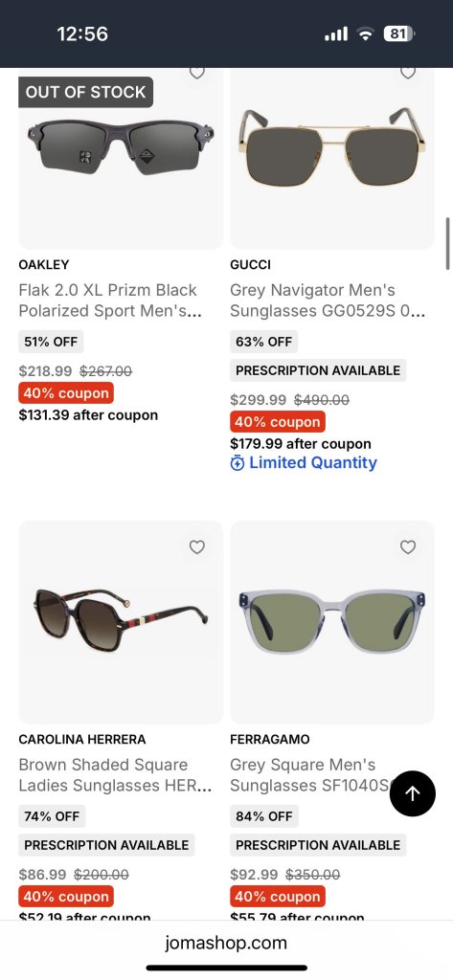This screenshot has width=453, height=980.
Task: Tap Gucci's red 40% coupon badge
Action: (x=277, y=422)
